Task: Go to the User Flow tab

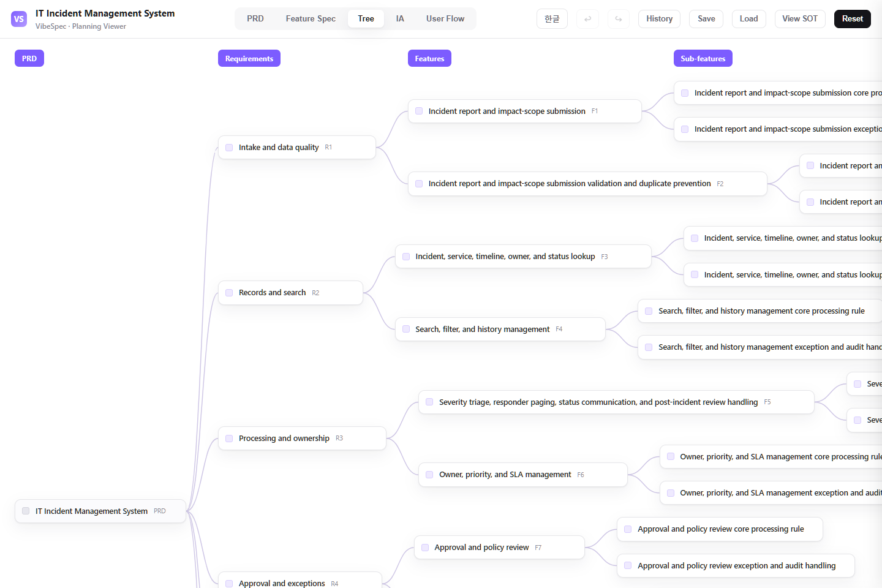Action: click(x=445, y=19)
